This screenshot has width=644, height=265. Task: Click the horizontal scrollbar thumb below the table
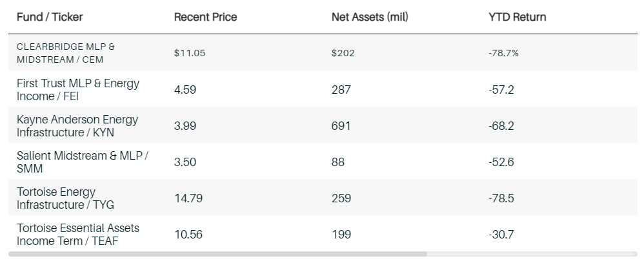pyautogui.click(x=217, y=254)
